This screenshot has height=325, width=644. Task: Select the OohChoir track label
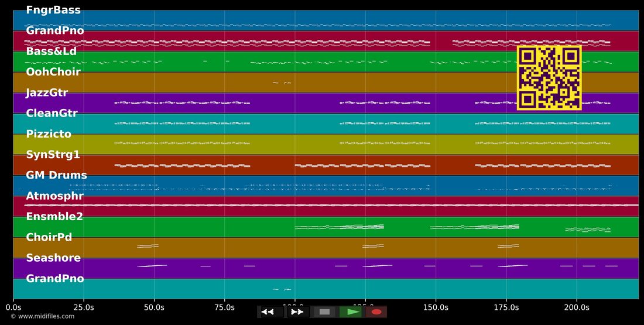pos(53,72)
